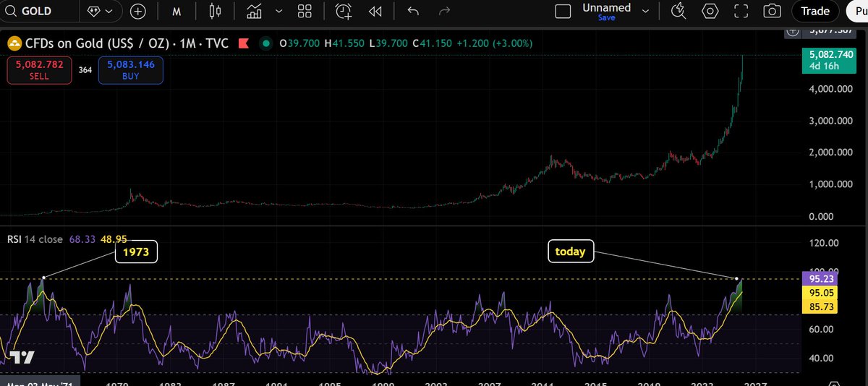Toggle fullscreen mode icon

point(741,11)
